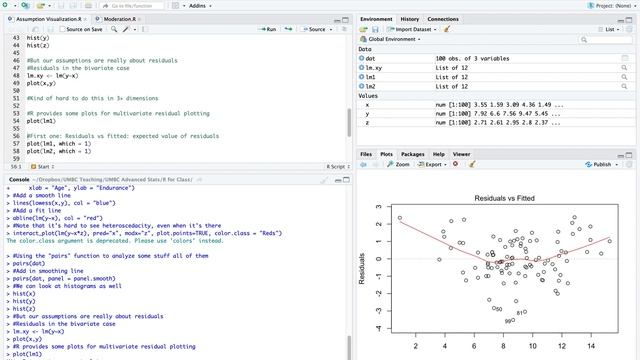Click the save document icon in editor
640x360 pixels.
(x=51, y=29)
